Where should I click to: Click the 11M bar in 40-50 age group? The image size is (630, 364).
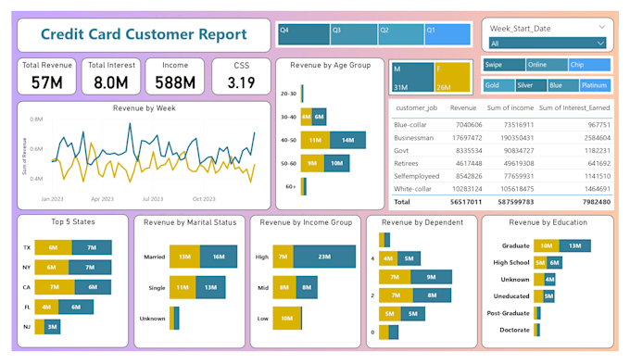pos(315,140)
